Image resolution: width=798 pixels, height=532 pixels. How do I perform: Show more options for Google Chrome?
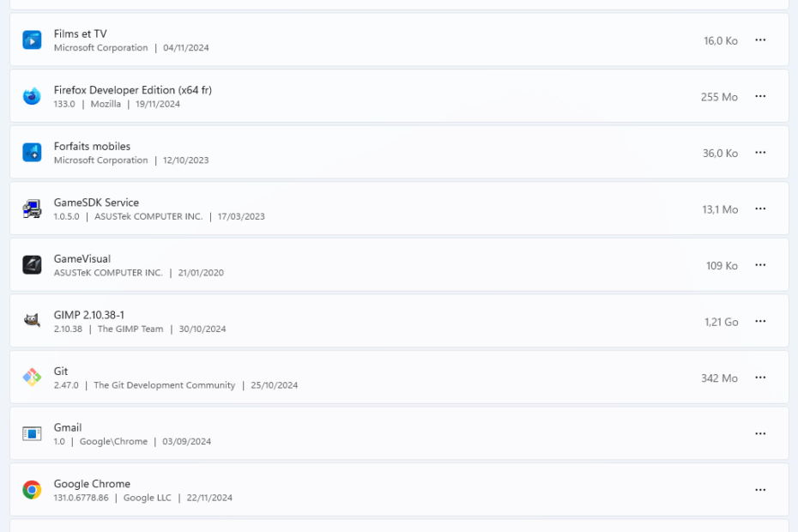(x=760, y=490)
